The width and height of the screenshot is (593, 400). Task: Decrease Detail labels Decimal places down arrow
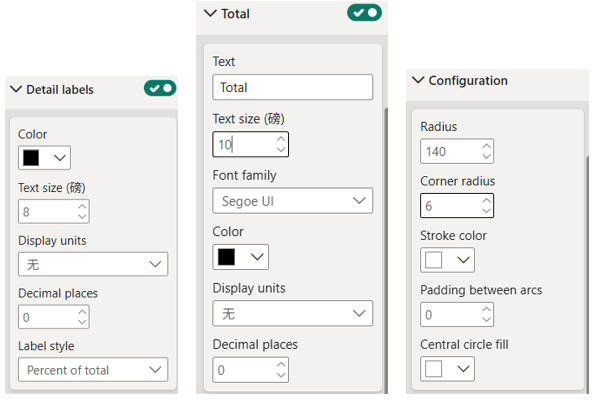pos(82,322)
